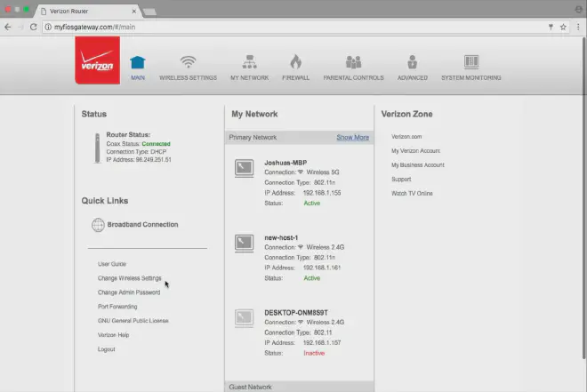The width and height of the screenshot is (587, 392).
Task: Open the Chrome three-dot menu
Action: tap(577, 28)
